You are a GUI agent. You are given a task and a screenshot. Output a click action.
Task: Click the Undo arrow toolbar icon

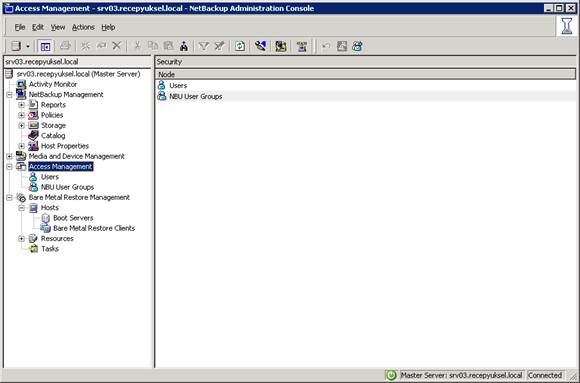tap(326, 46)
